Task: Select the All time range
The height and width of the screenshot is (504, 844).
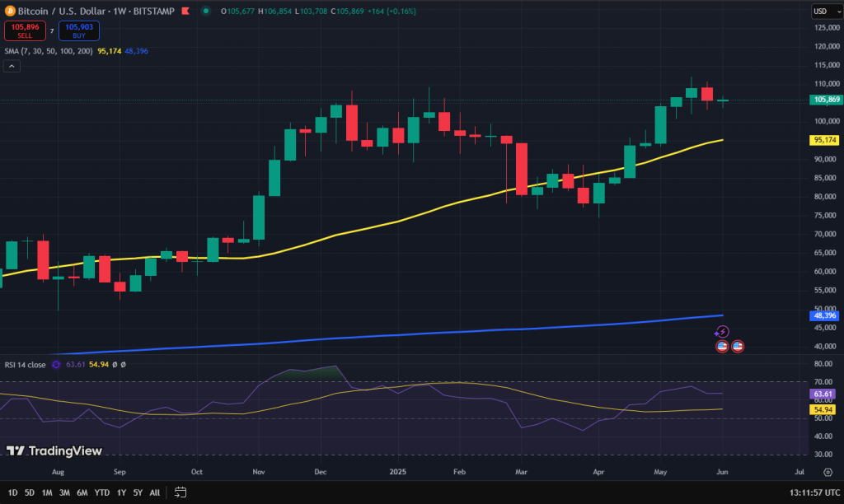Action: pyautogui.click(x=154, y=492)
